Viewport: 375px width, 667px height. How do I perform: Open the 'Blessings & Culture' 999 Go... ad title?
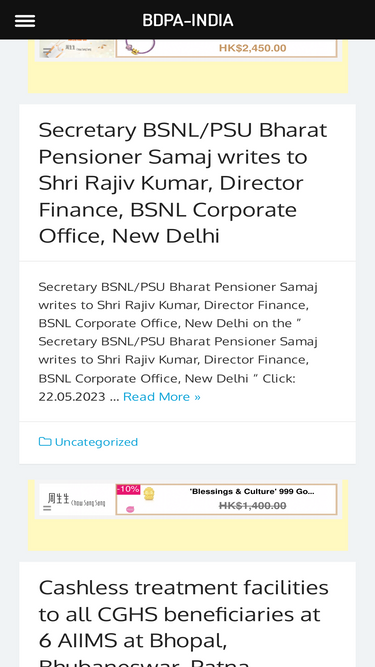pyautogui.click(x=252, y=492)
